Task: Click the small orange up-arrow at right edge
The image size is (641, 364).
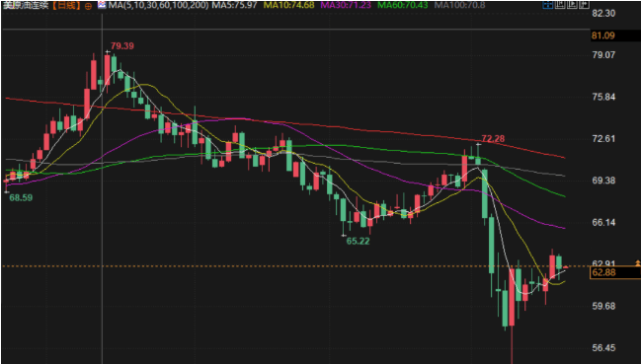Action: (x=637, y=263)
